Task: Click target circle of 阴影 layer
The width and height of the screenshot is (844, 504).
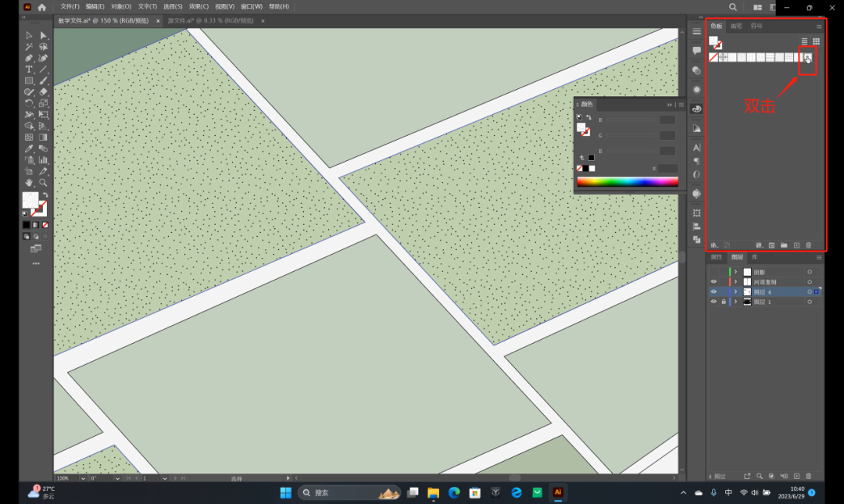Action: pos(810,273)
